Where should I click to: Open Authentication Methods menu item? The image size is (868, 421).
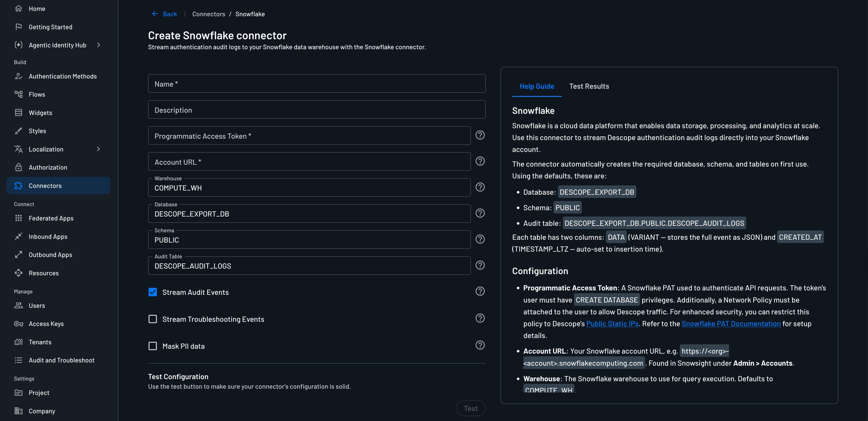click(59, 76)
